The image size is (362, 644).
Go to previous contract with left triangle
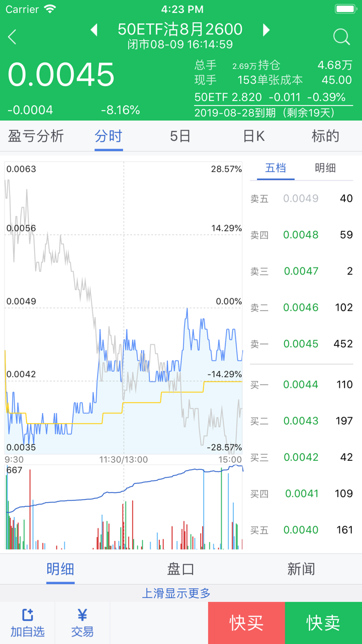94,30
